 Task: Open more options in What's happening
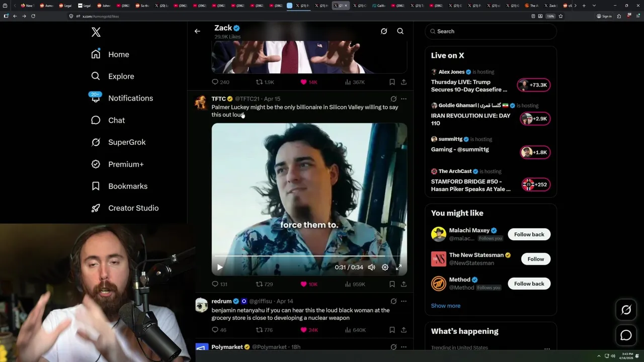coord(547,348)
